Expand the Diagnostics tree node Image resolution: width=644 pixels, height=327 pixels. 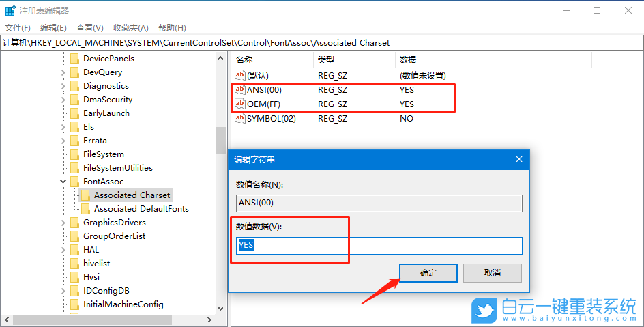tap(63, 86)
